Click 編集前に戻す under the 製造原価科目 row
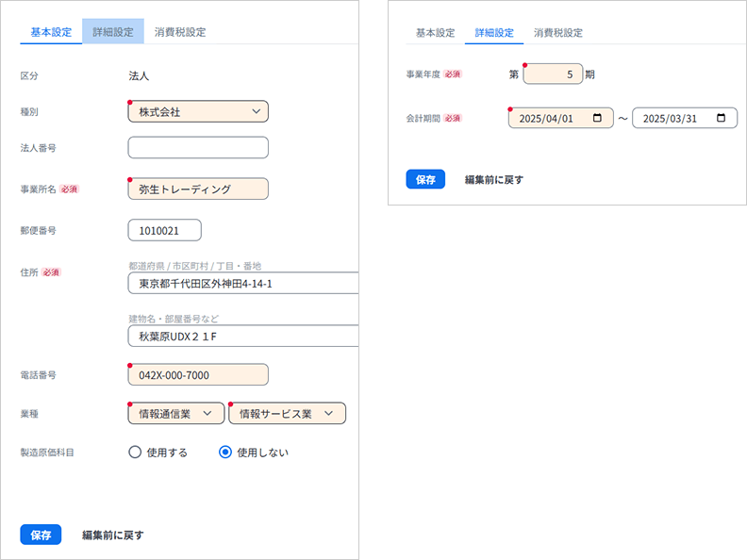The height and width of the screenshot is (560, 747). [112, 535]
